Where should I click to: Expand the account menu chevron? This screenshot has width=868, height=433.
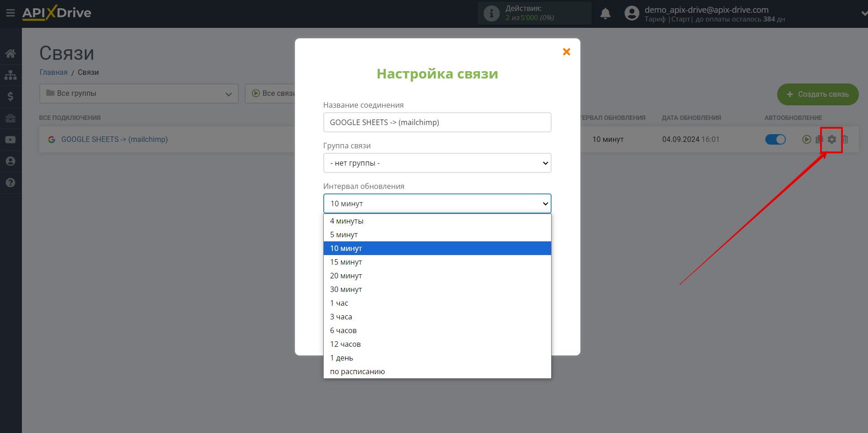[x=863, y=13]
